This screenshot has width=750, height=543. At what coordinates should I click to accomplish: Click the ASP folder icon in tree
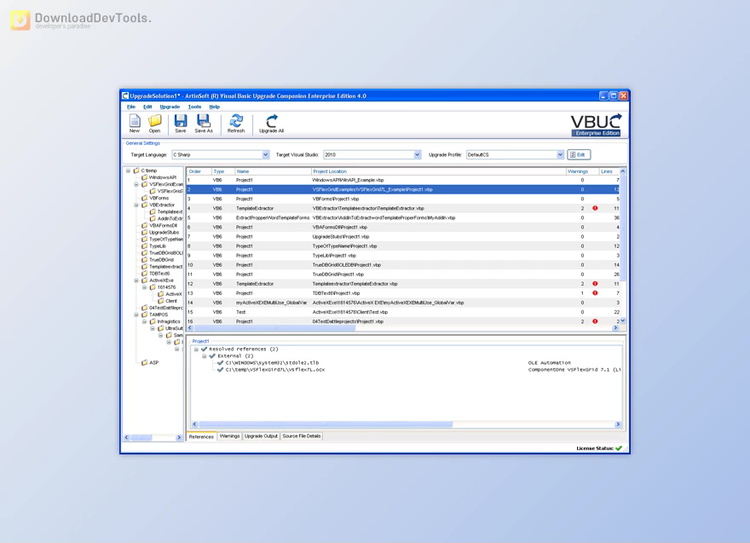pos(144,363)
